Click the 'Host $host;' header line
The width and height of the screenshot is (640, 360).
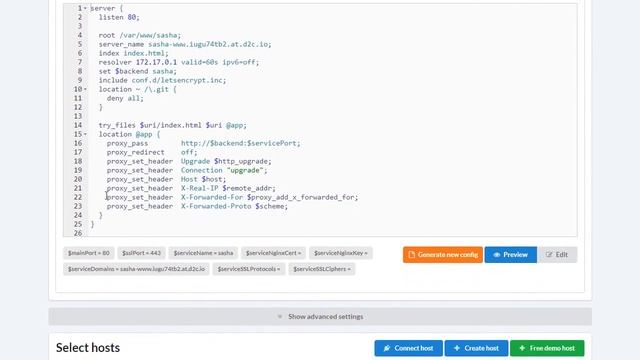pyautogui.click(x=166, y=179)
